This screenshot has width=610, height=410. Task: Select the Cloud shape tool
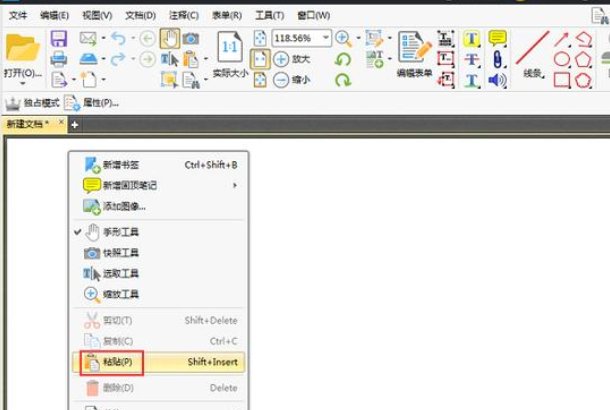(x=584, y=80)
